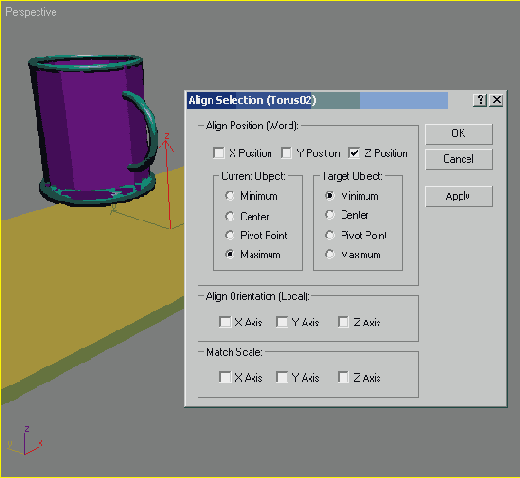Select Minimum under Current Object
This screenshot has width=520, height=478.
click(230, 196)
